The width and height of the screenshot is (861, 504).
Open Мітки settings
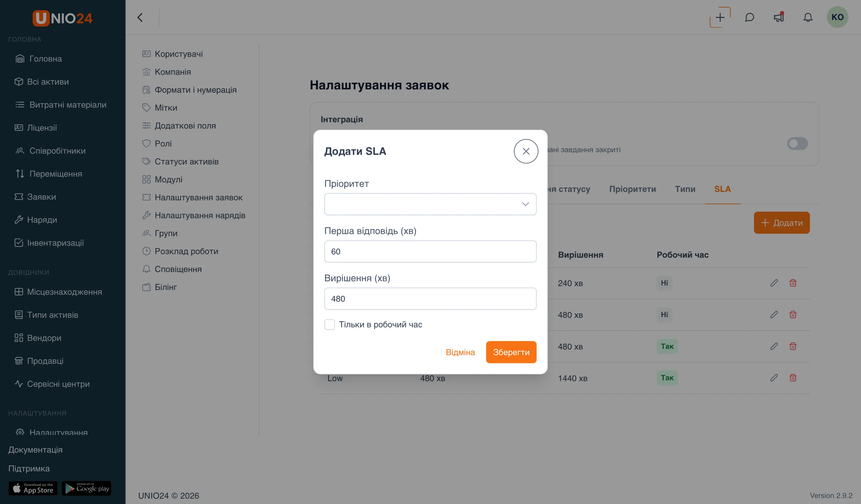click(x=160, y=108)
